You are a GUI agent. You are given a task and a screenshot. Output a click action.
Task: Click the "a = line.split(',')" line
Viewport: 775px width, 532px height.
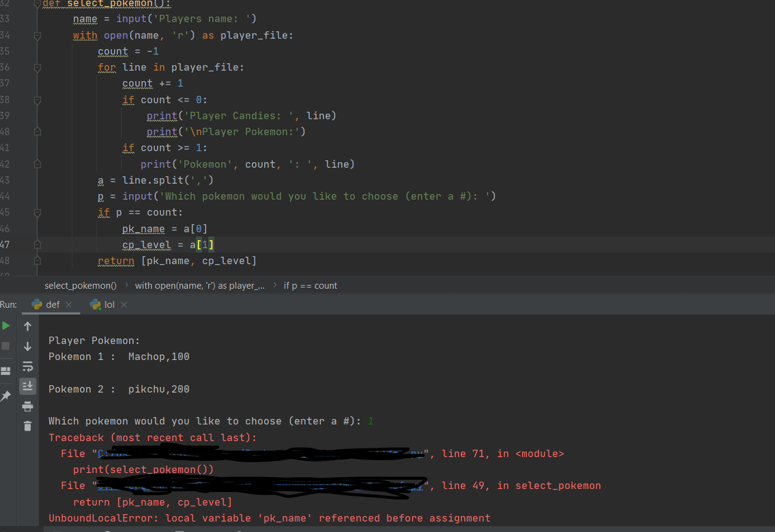[x=155, y=180]
